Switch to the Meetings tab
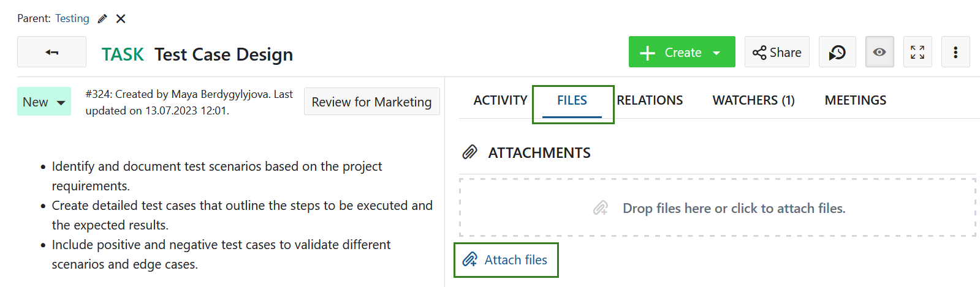Viewport: 980px width, 287px height. click(855, 100)
